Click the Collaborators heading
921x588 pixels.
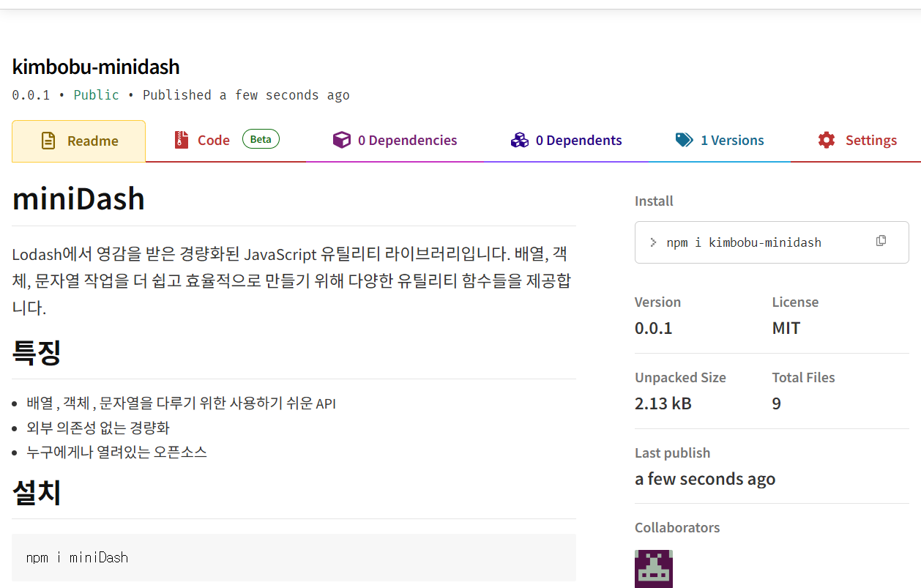(677, 527)
